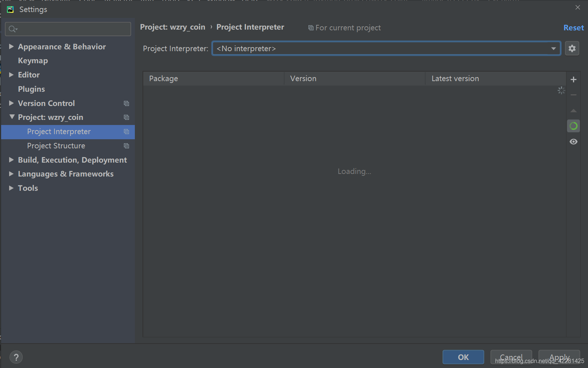Toggle the green Conda package manager icon
This screenshot has height=368, width=588.
(x=573, y=126)
